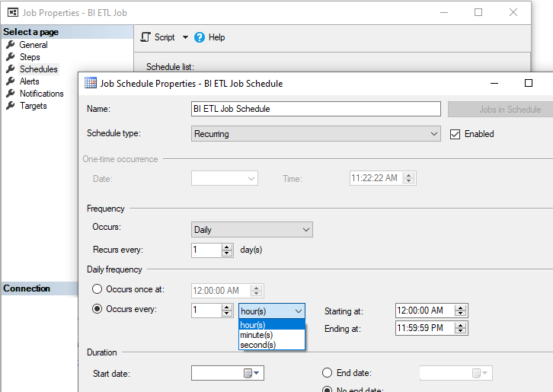Click the Script toolbar button label

[x=165, y=37]
